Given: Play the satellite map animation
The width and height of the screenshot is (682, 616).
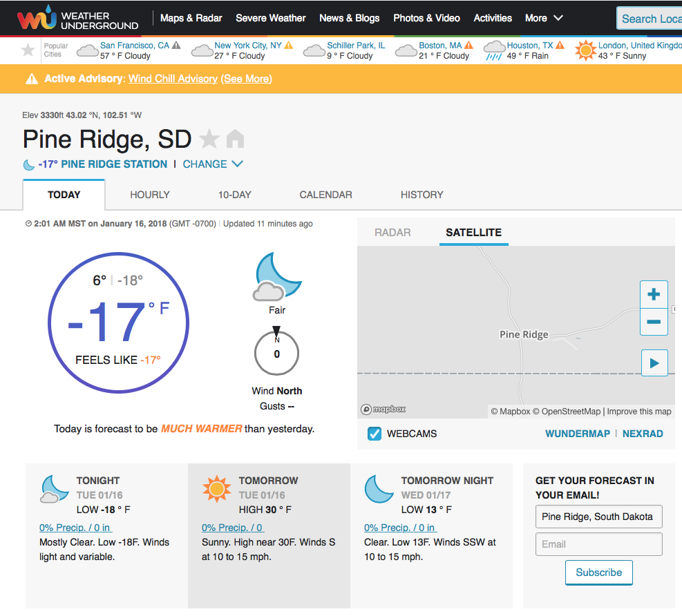Looking at the screenshot, I should 654,363.
